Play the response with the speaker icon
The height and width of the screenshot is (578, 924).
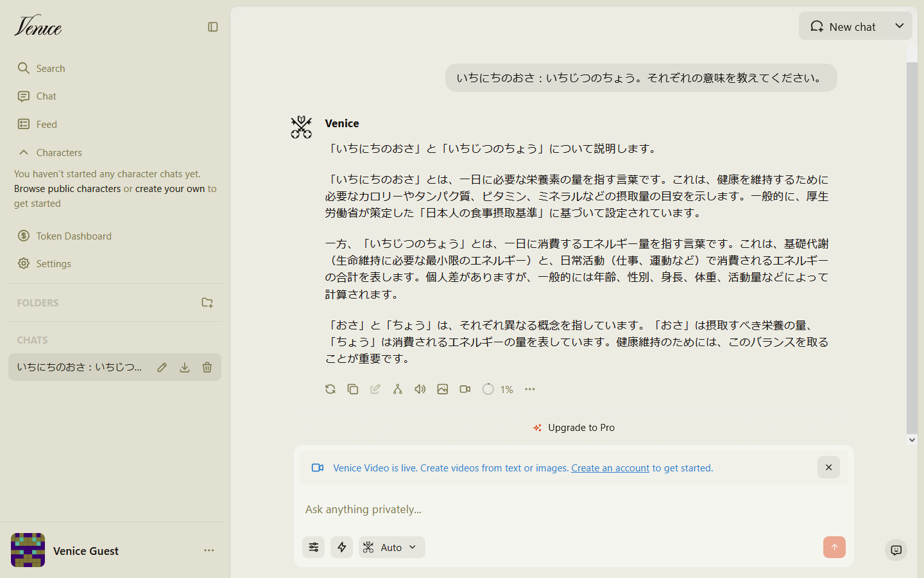tap(420, 389)
